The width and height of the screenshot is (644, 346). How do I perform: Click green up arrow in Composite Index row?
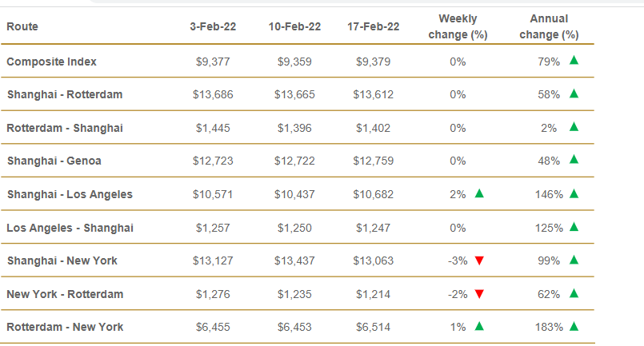coord(574,61)
